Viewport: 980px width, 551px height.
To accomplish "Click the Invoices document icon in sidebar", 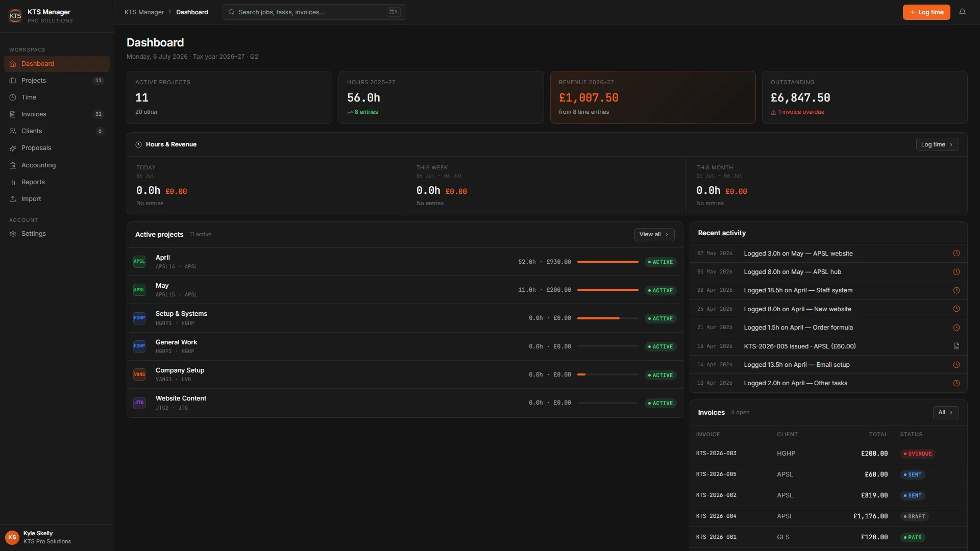I will pos(13,114).
